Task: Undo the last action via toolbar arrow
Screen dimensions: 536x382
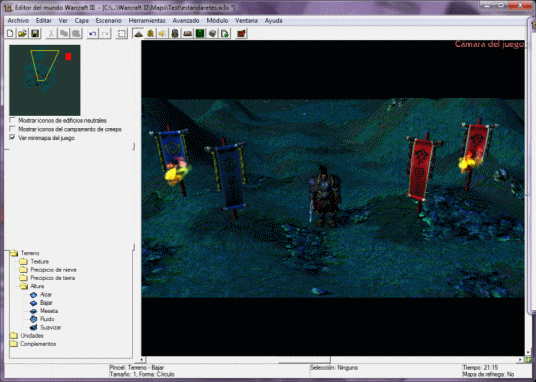Action: tap(93, 33)
